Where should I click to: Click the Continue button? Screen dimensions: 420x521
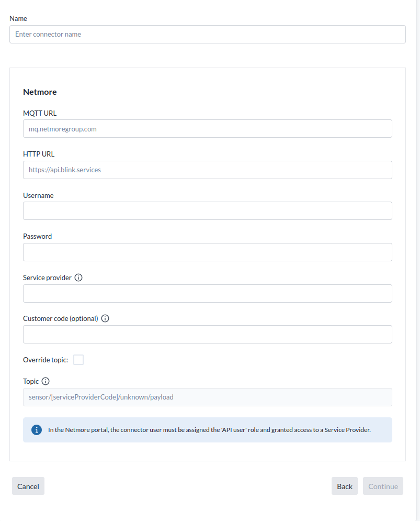[383, 486]
